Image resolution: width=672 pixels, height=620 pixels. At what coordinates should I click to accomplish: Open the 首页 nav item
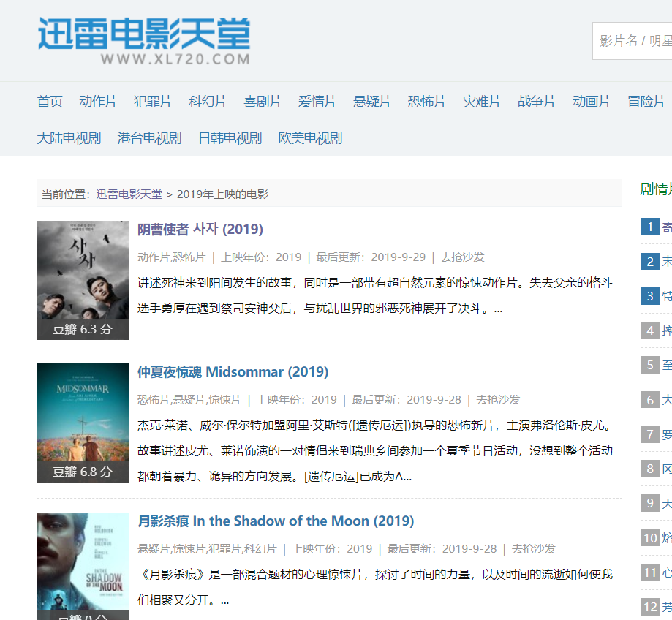[x=50, y=102]
